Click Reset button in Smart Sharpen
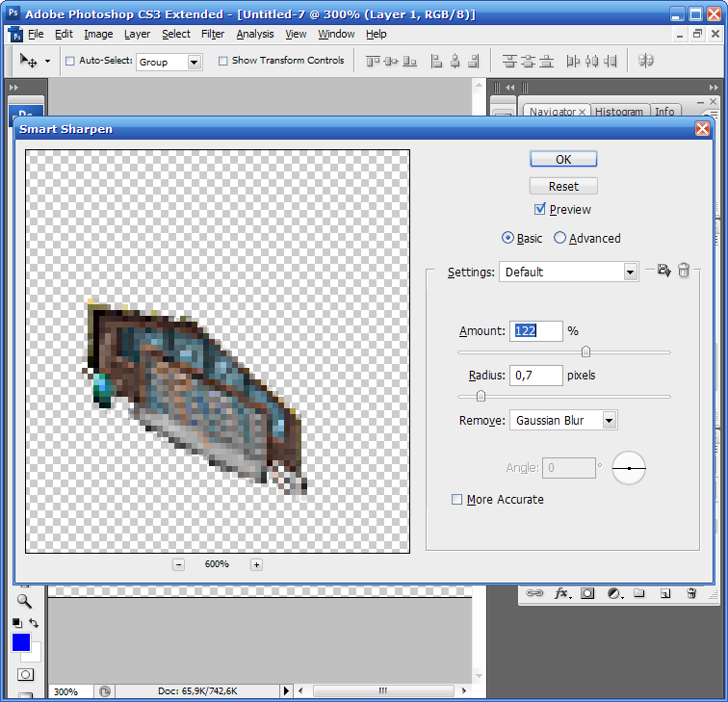The width and height of the screenshot is (728, 702). pyautogui.click(x=563, y=186)
